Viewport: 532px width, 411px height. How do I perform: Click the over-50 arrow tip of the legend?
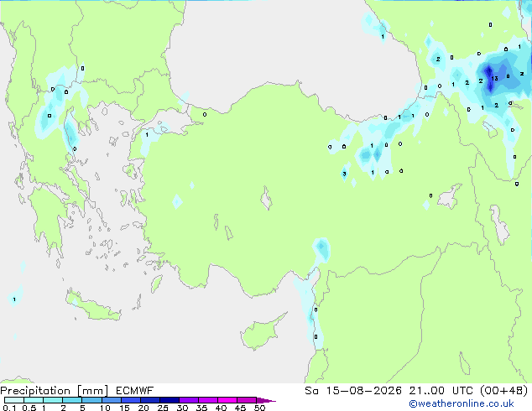click(266, 400)
